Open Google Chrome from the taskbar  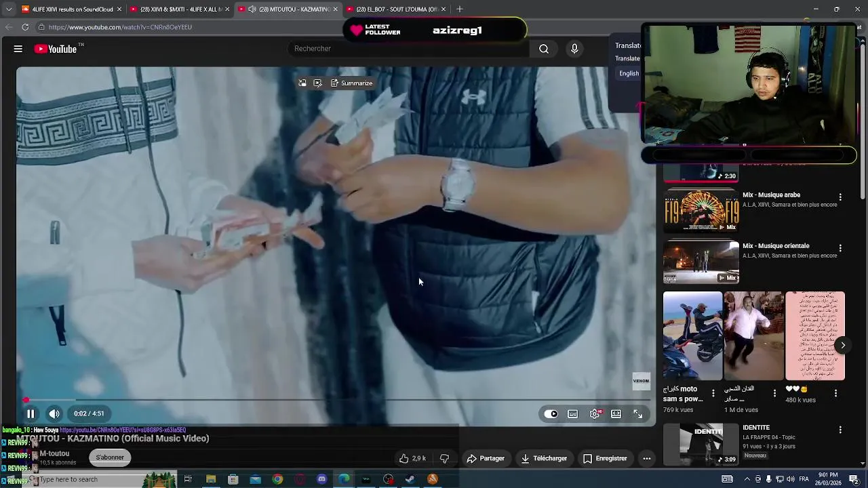277,479
